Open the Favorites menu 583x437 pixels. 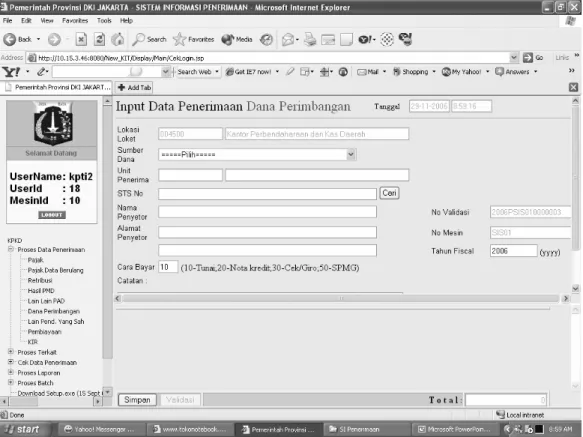pos(75,20)
